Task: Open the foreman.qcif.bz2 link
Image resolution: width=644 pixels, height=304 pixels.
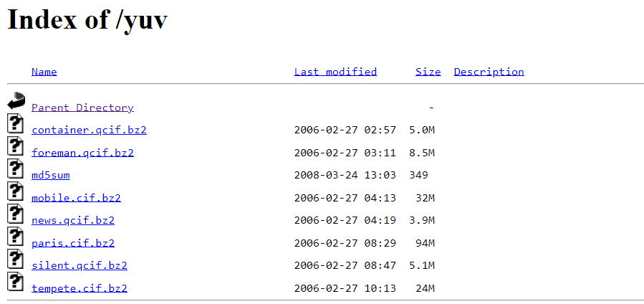Action: tap(82, 153)
